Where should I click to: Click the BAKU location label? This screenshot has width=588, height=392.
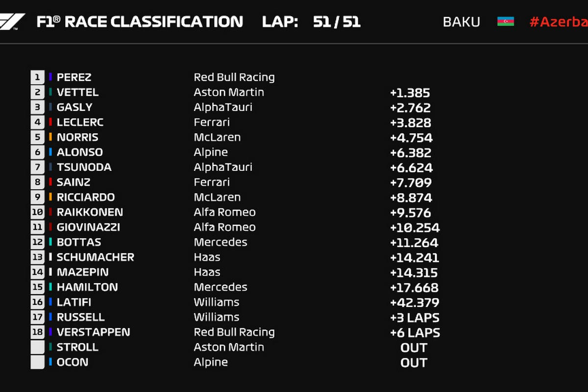pos(461,22)
